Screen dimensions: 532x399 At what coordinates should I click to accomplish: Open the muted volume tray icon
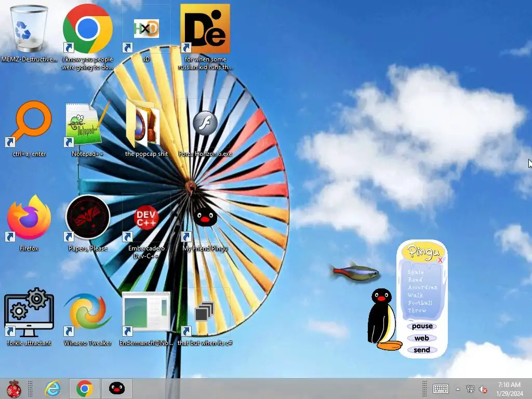pyautogui.click(x=483, y=389)
